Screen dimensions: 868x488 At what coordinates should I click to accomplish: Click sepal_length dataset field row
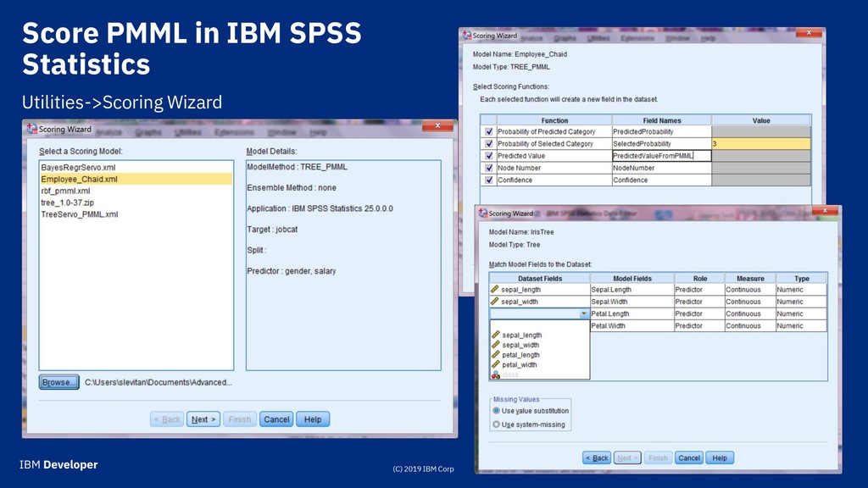(x=540, y=290)
